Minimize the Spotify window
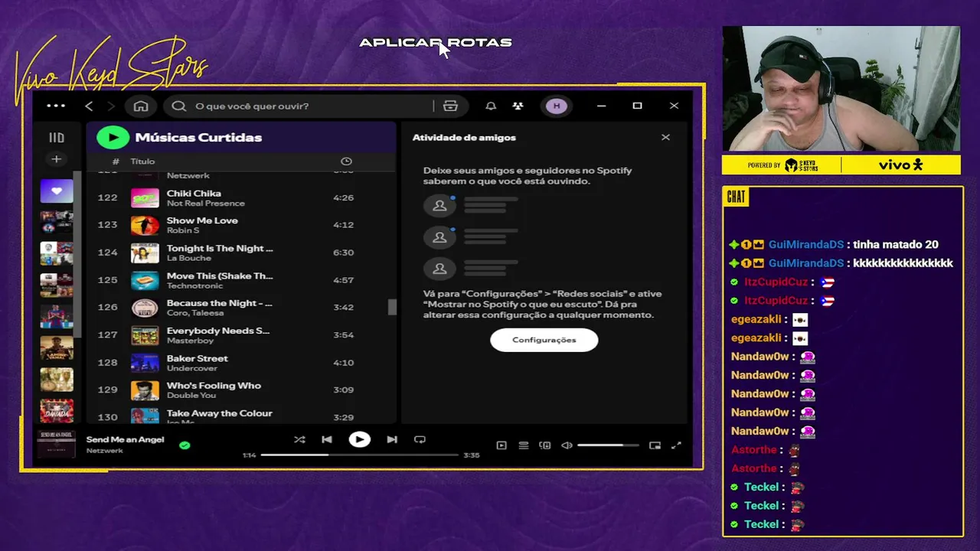Viewport: 980px width, 551px height. pyautogui.click(x=601, y=106)
